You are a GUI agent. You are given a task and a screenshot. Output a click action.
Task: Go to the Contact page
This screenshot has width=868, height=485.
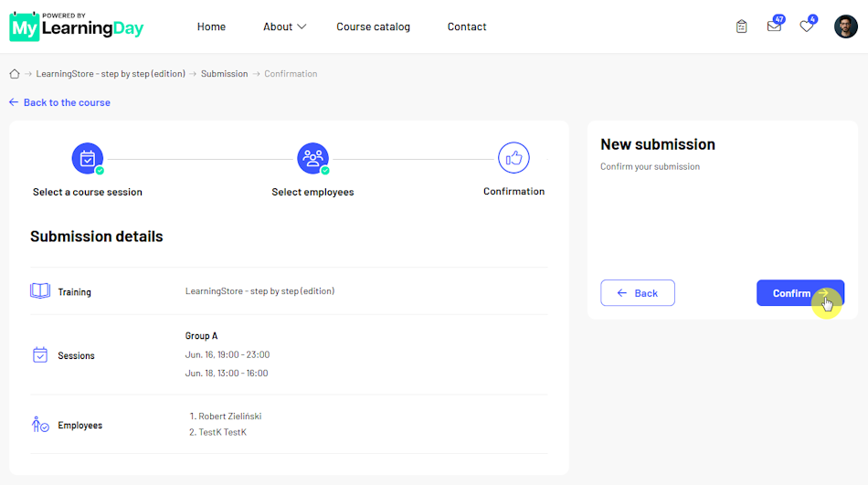(467, 26)
